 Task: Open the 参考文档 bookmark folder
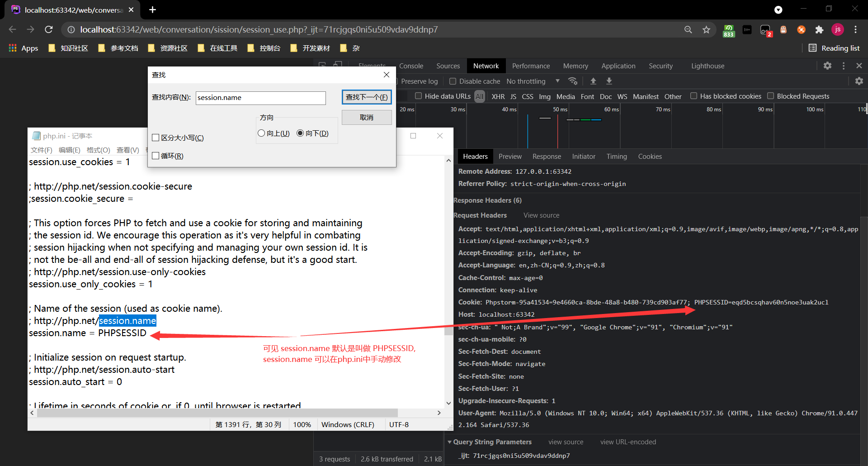(x=118, y=48)
